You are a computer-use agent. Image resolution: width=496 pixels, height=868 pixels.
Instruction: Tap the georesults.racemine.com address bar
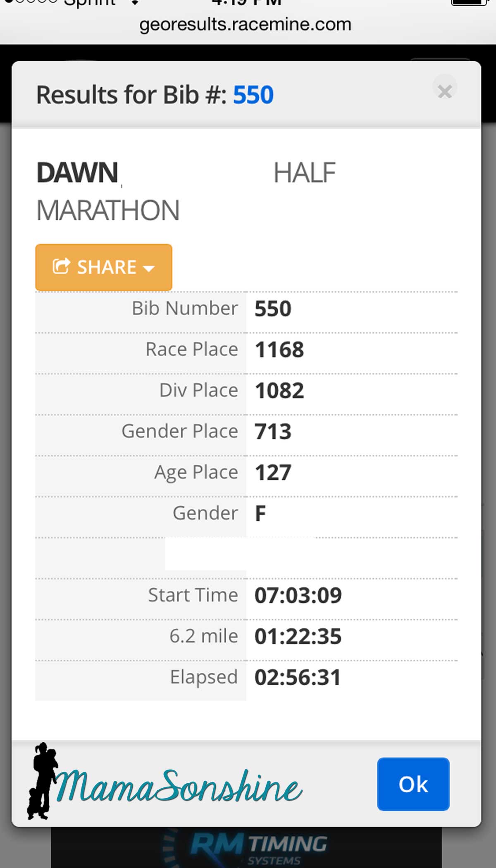tap(245, 25)
